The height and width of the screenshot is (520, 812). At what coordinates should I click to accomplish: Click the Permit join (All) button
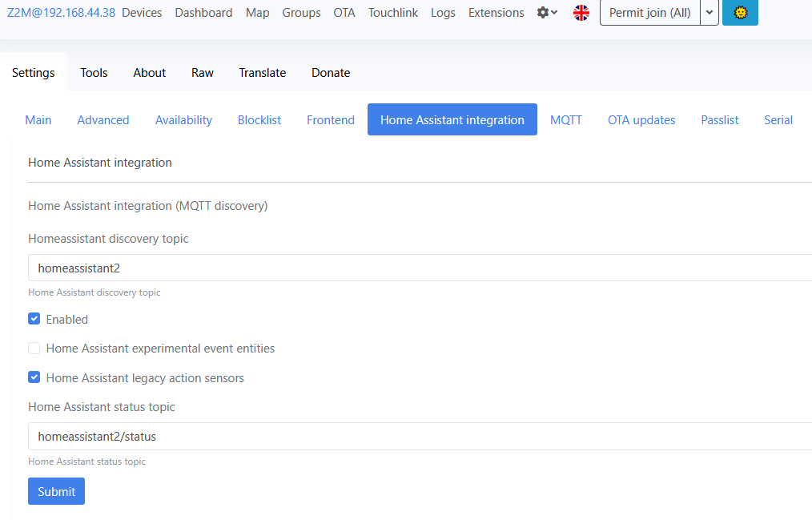[650, 13]
